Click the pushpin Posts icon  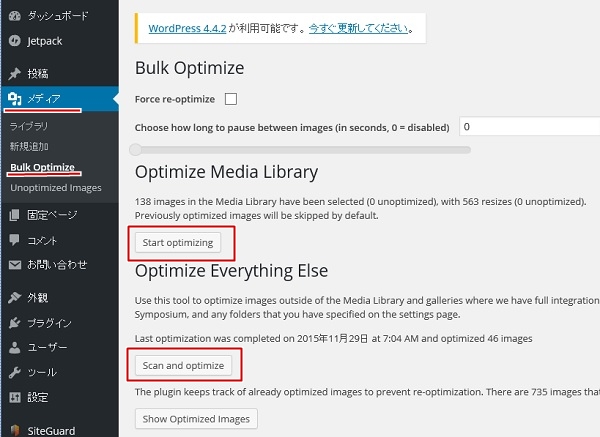[15, 73]
